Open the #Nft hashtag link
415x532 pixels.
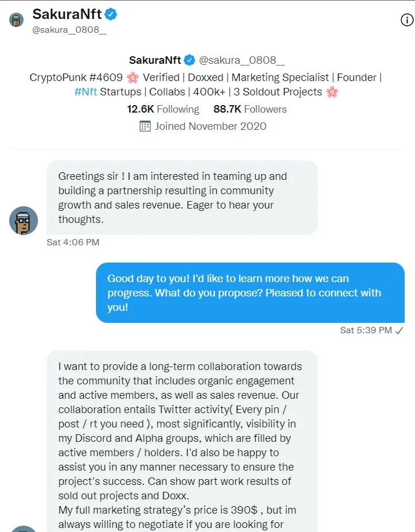[86, 92]
